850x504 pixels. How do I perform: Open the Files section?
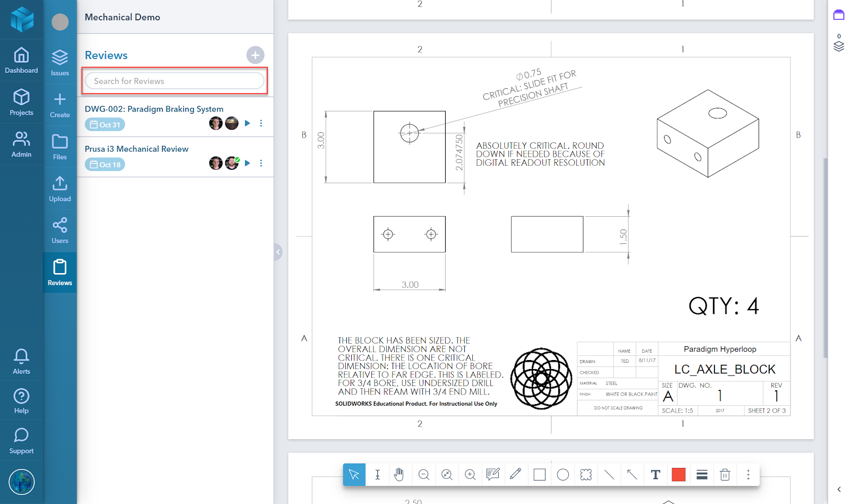pos(60,147)
